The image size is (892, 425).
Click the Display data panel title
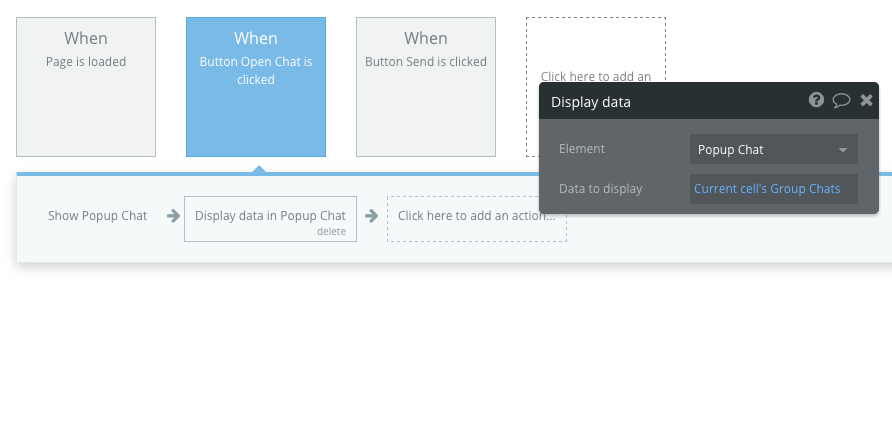point(591,102)
